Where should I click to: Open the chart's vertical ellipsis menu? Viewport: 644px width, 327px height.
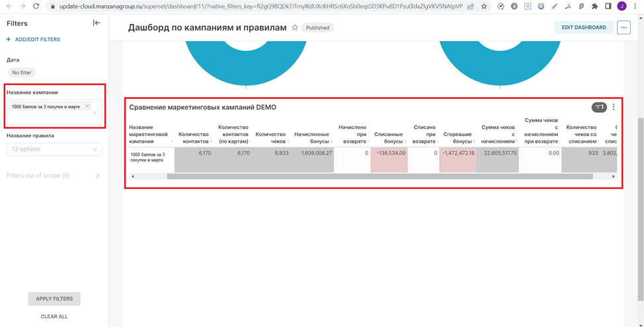click(614, 107)
